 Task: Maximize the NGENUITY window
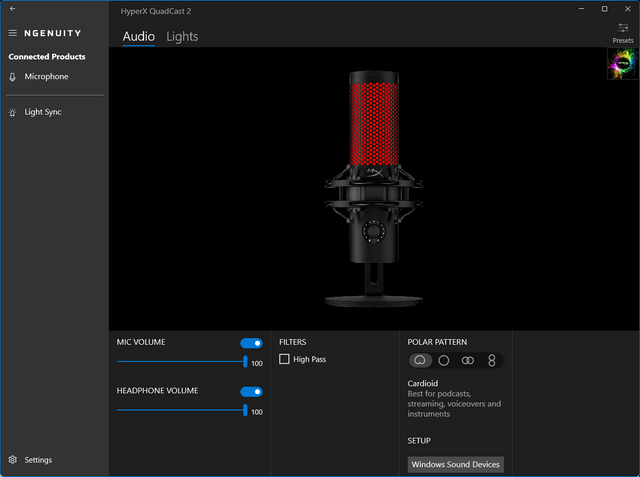pyautogui.click(x=604, y=9)
